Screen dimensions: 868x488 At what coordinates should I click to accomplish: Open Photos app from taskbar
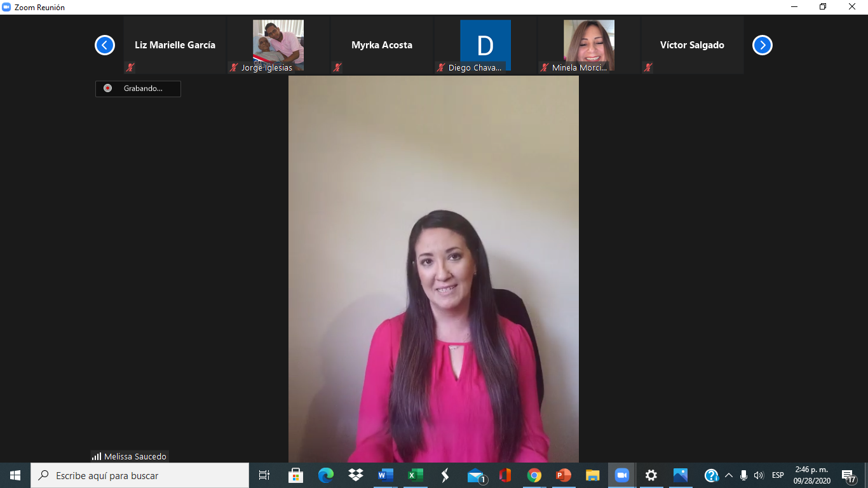click(x=681, y=475)
